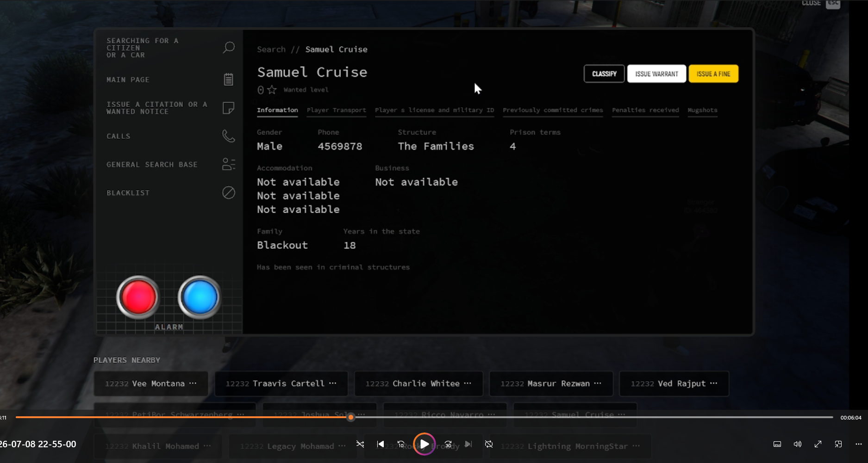868x463 pixels.
Task: Click the Classify button
Action: pos(604,74)
